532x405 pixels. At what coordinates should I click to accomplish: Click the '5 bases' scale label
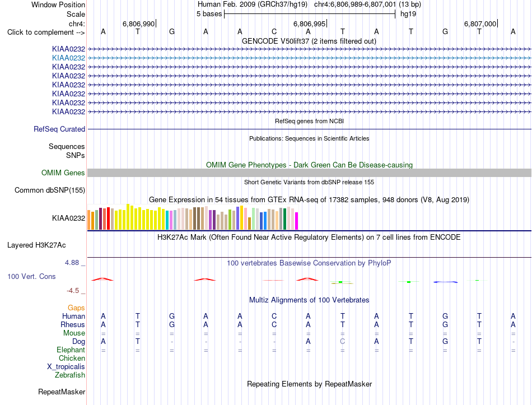[209, 14]
